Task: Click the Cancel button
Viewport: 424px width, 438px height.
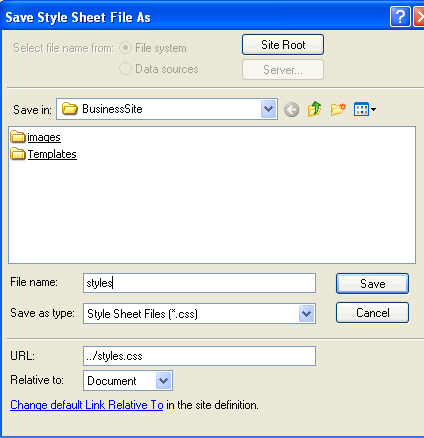Action: coord(372,313)
